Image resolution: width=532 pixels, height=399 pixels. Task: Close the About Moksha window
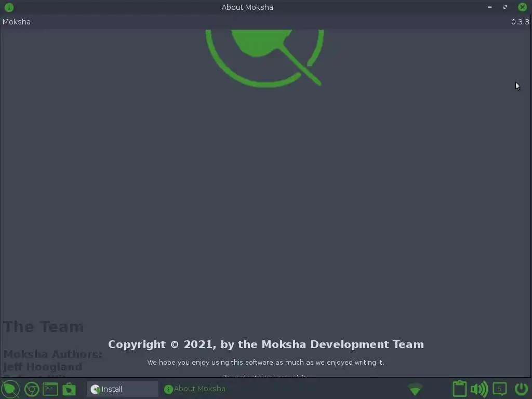tap(522, 7)
